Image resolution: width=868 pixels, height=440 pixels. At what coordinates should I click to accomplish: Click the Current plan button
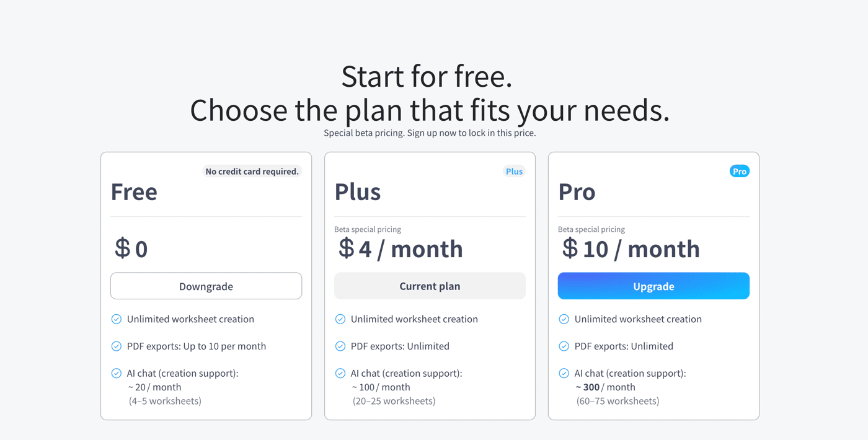pos(430,286)
